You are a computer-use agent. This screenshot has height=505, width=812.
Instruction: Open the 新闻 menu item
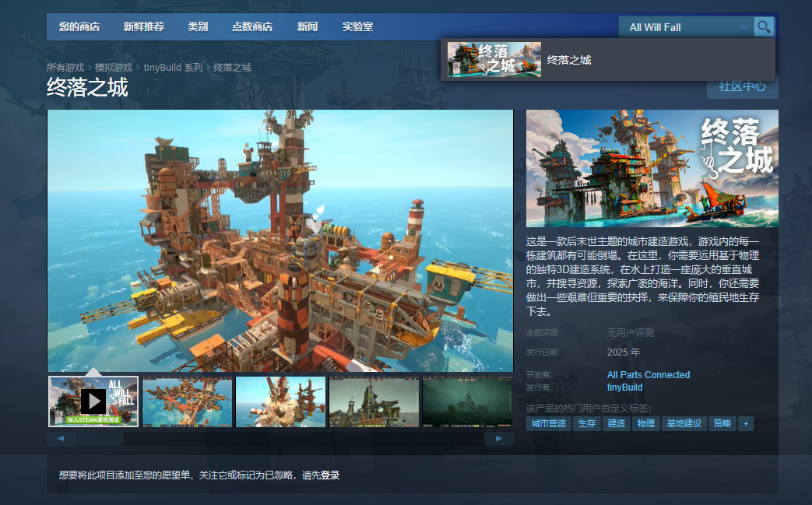[x=307, y=26]
